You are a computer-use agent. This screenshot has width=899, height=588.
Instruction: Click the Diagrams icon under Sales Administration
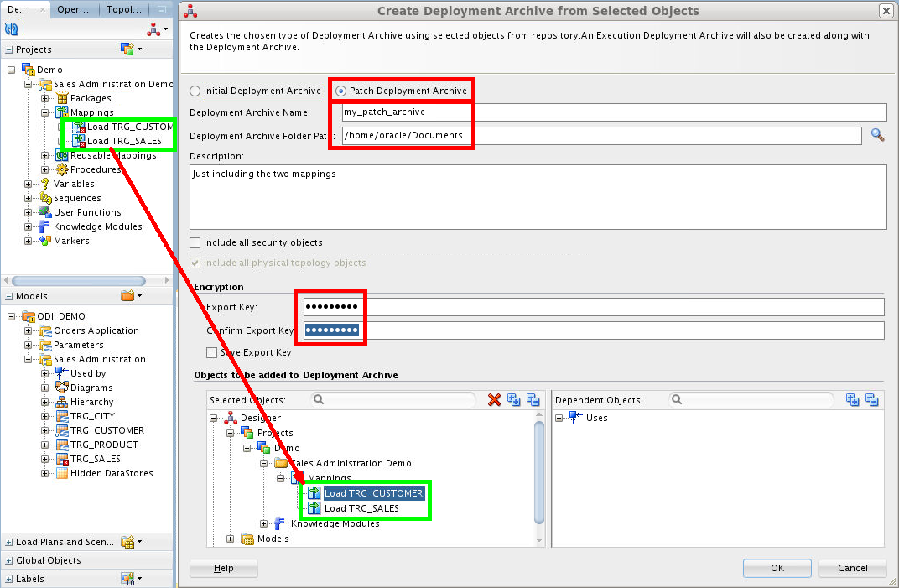point(62,388)
